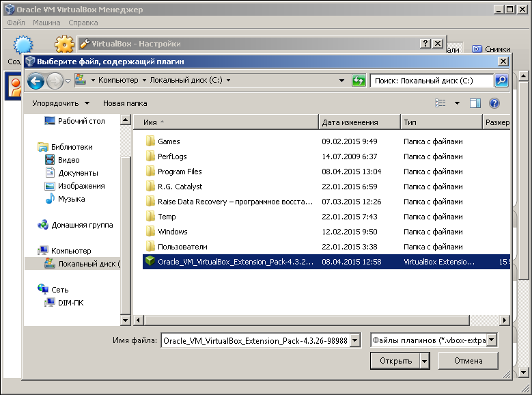Click the Пользователи folder icon
Image resolution: width=532 pixels, height=395 pixels.
[x=150, y=246]
